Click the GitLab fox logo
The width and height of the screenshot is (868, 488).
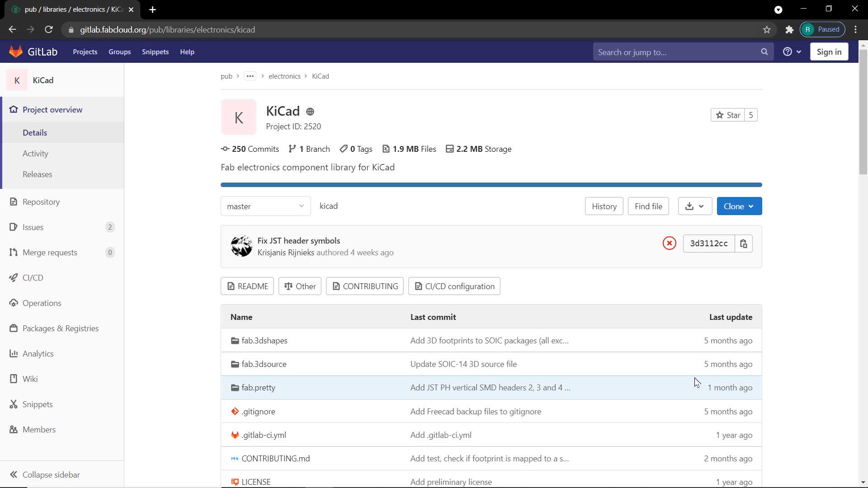pyautogui.click(x=16, y=52)
